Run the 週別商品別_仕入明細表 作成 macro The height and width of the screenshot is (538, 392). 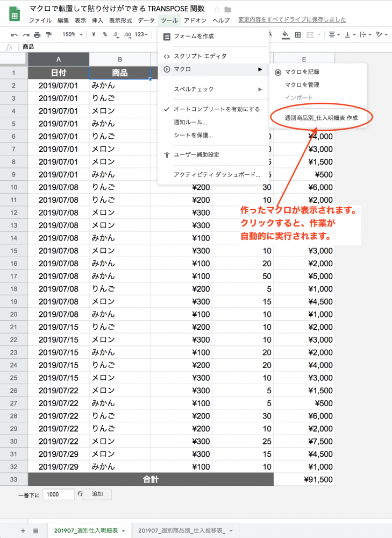click(x=321, y=117)
